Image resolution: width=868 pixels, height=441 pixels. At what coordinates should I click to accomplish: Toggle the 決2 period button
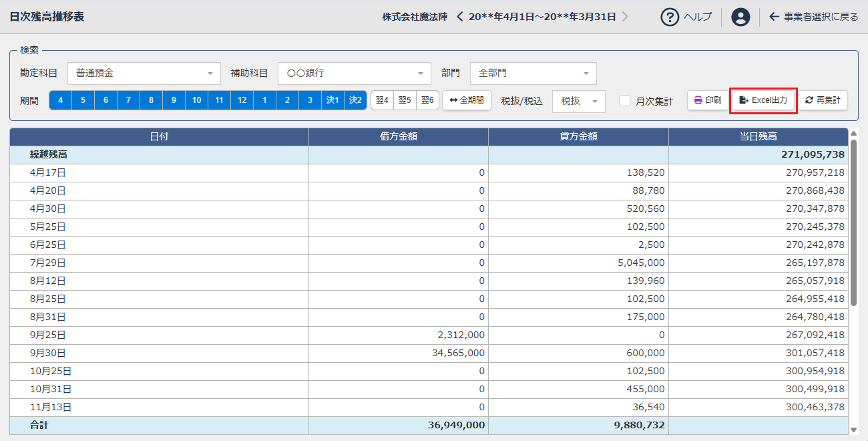pyautogui.click(x=355, y=100)
